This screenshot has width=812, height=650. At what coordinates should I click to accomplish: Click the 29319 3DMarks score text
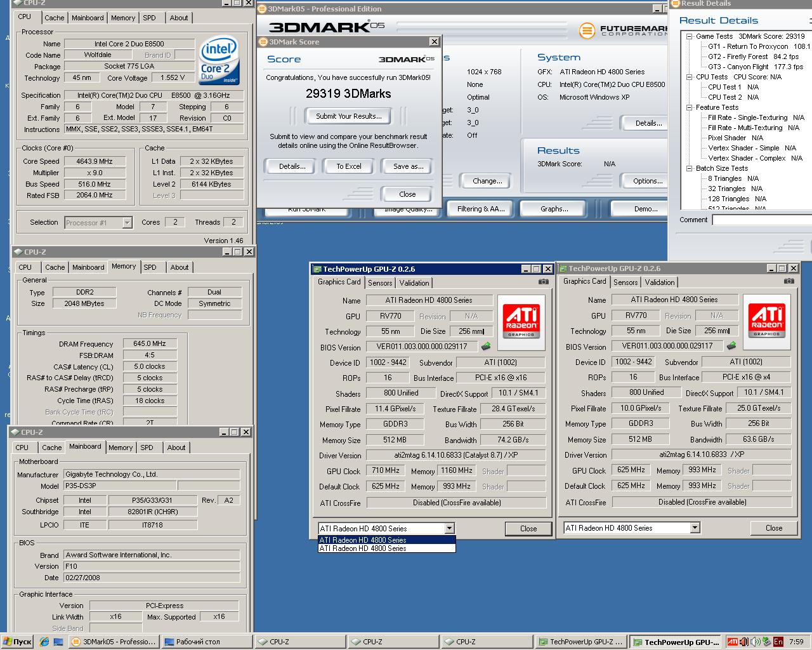coord(348,93)
